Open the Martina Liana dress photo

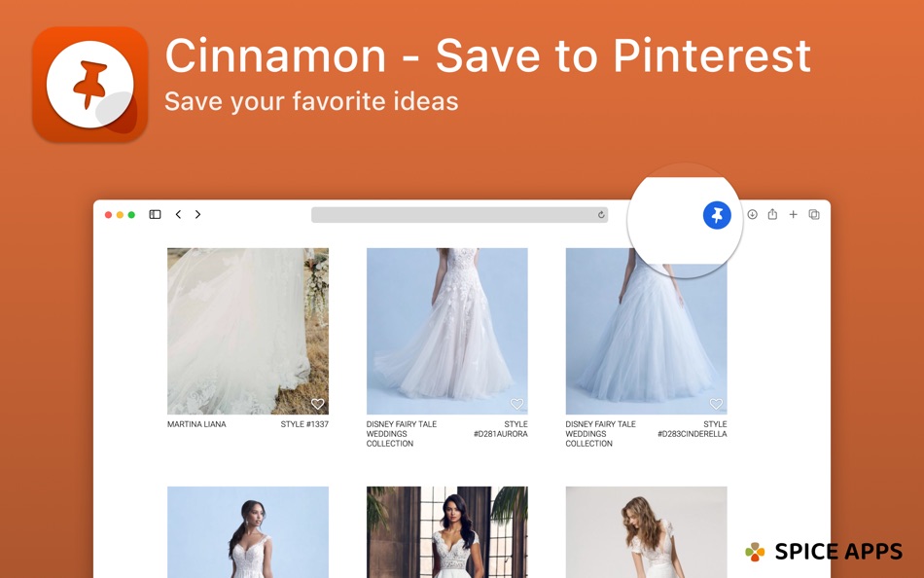point(248,331)
